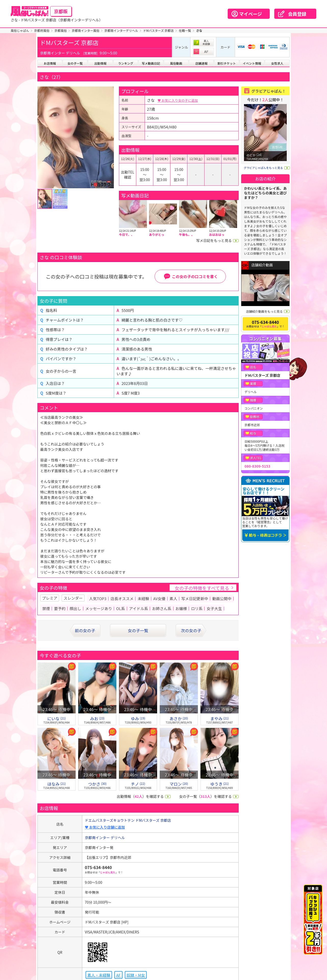This screenshot has width=327, height=980.
Task: Open the キャッシュバック利用で2千円引き floating banner
Action: (313, 920)
